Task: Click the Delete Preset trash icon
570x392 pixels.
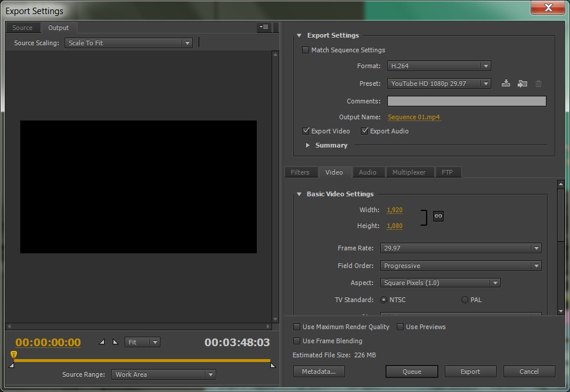Action: (x=538, y=83)
